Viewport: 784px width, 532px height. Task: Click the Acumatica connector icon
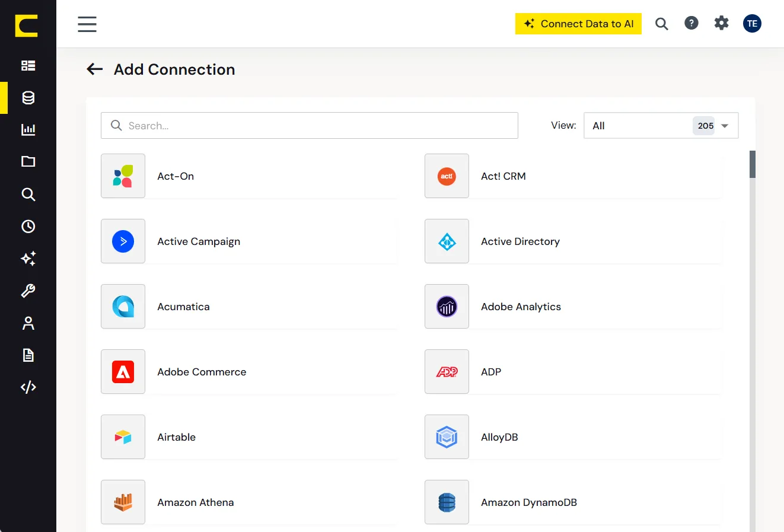(x=123, y=307)
